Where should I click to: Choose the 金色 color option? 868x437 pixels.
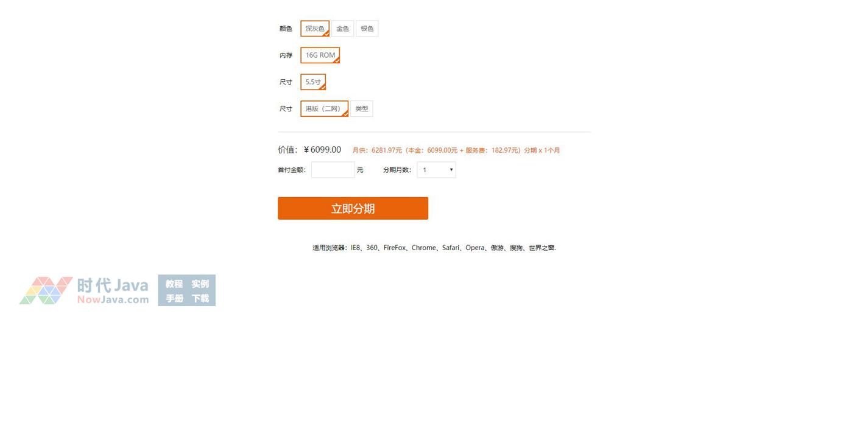coord(342,29)
